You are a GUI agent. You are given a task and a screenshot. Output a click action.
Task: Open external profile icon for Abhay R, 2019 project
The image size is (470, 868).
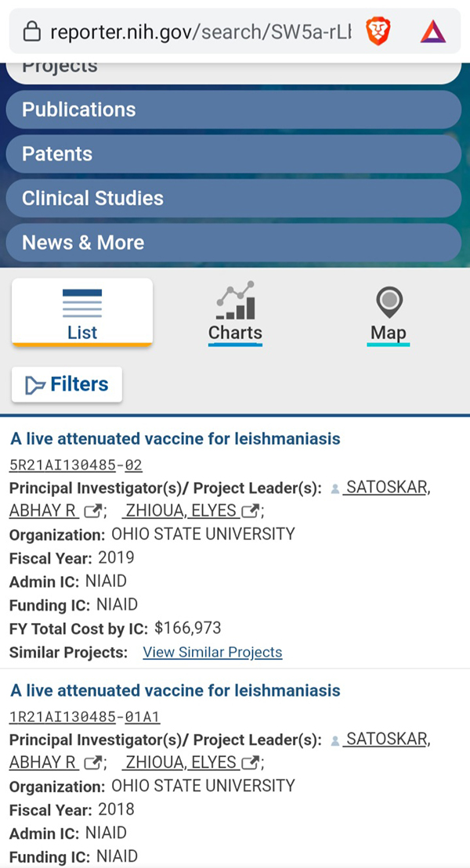(92, 512)
